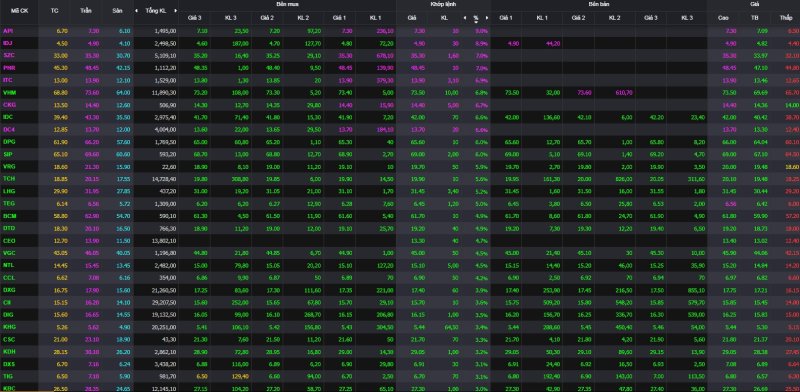Open the VHM stock symbol

pyautogui.click(x=9, y=93)
